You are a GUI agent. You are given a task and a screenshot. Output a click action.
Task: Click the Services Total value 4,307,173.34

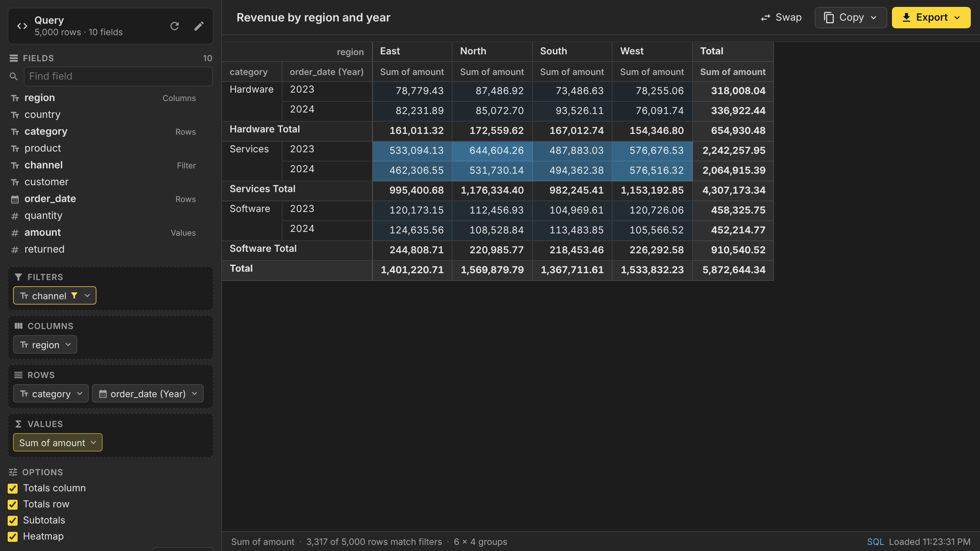733,191
